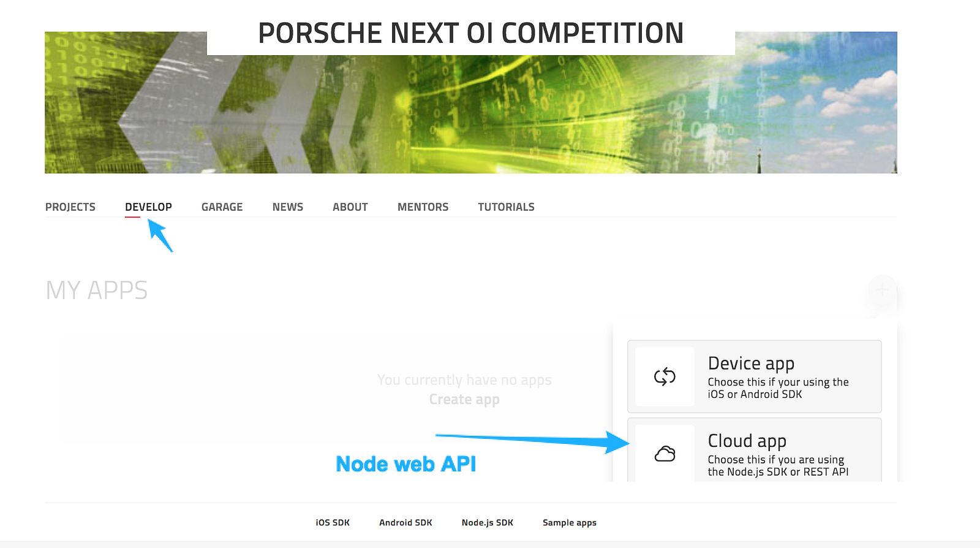Open the Android SDK footer link
The width and height of the screenshot is (980, 548).
[405, 523]
